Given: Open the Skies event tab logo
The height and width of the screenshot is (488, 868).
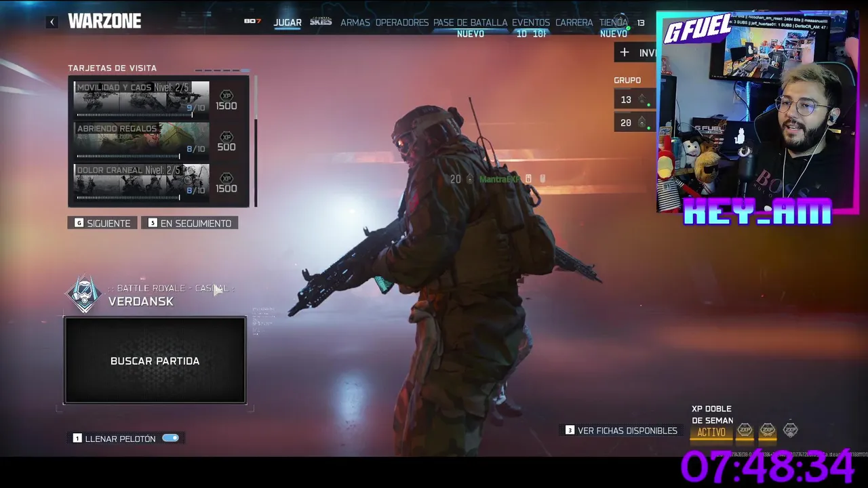Looking at the screenshot, I should click(x=321, y=22).
